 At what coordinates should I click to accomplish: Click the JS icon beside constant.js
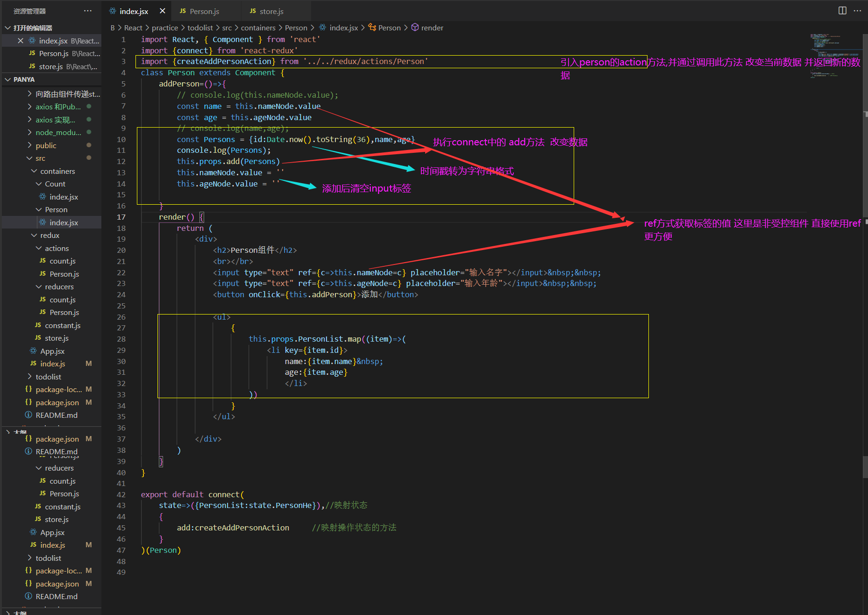point(38,325)
